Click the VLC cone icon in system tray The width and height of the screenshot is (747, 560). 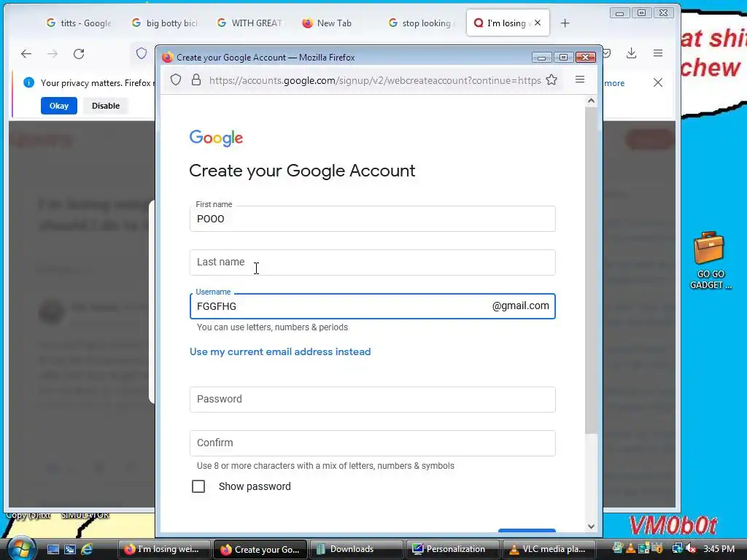[x=630, y=548]
